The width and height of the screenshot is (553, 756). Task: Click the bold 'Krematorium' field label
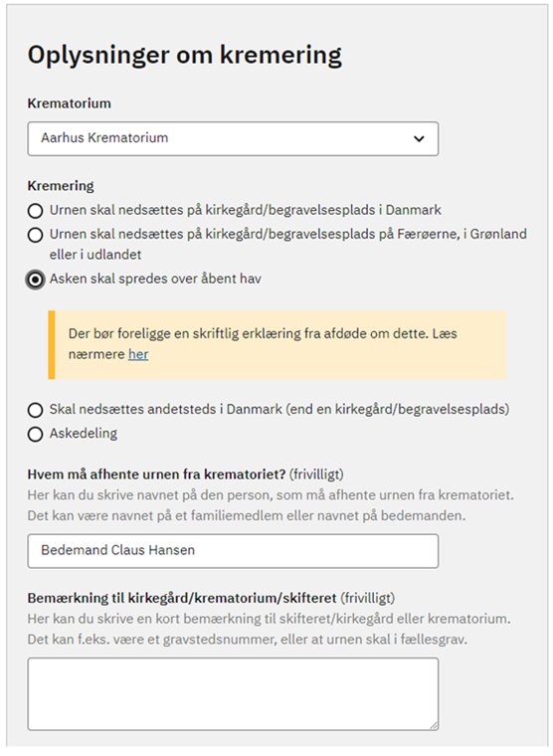click(x=70, y=103)
